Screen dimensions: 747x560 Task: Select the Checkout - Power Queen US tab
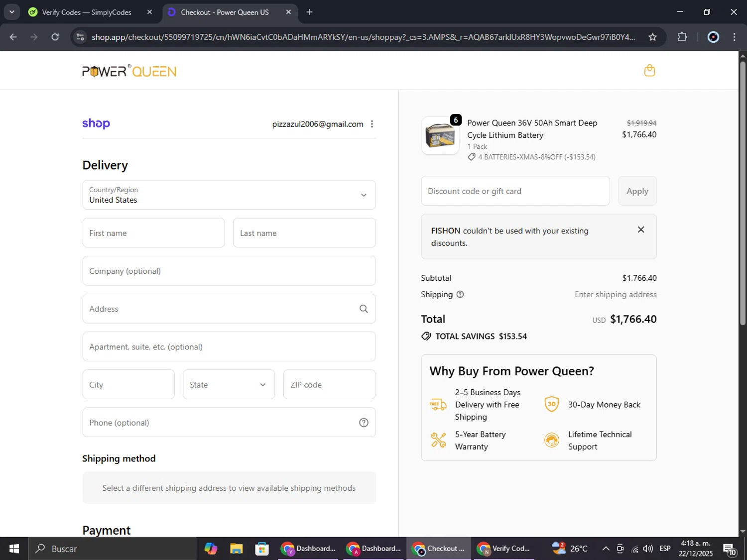[x=225, y=12]
